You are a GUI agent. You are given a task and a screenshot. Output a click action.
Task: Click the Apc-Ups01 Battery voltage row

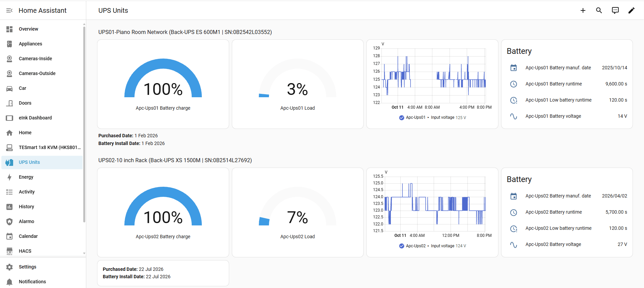pyautogui.click(x=567, y=116)
